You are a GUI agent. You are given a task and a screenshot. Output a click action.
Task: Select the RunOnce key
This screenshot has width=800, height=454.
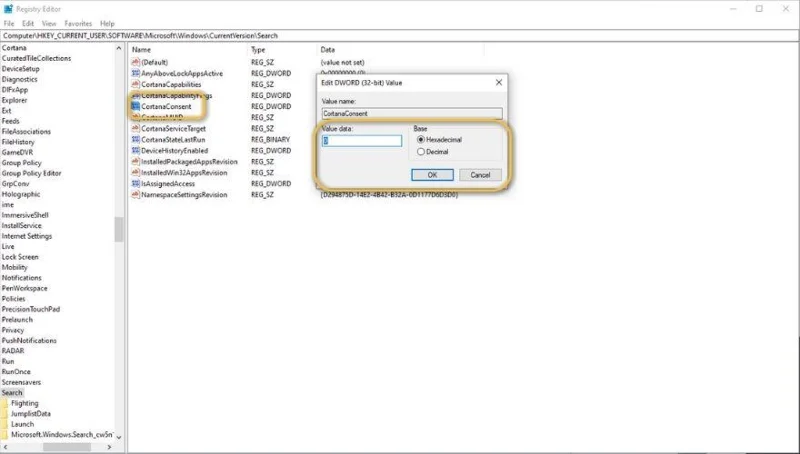[16, 372]
